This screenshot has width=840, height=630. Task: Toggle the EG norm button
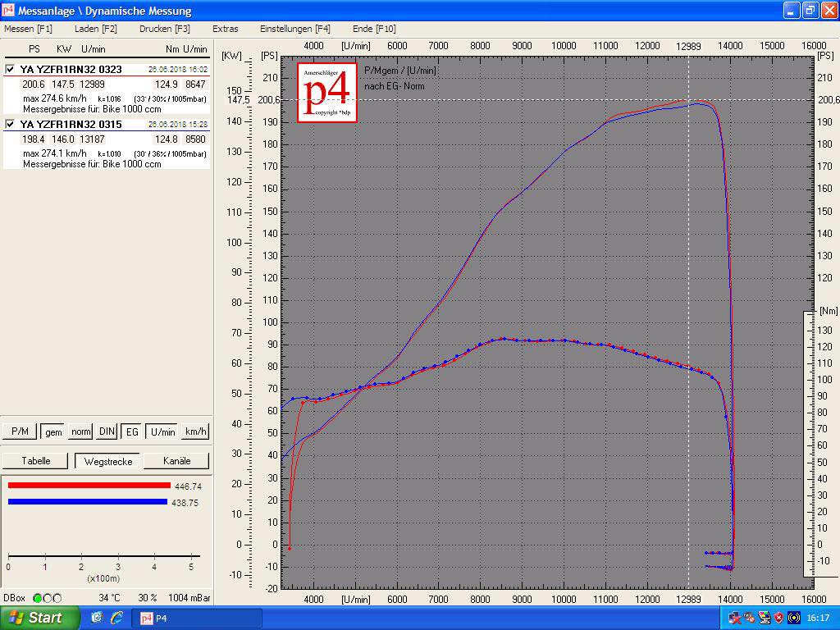click(131, 431)
